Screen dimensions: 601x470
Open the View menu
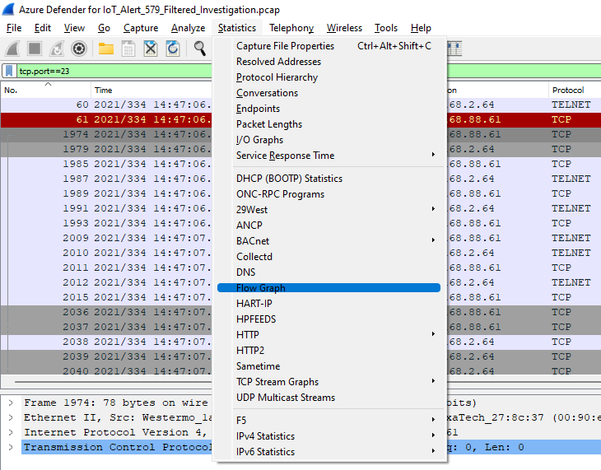pos(74,28)
